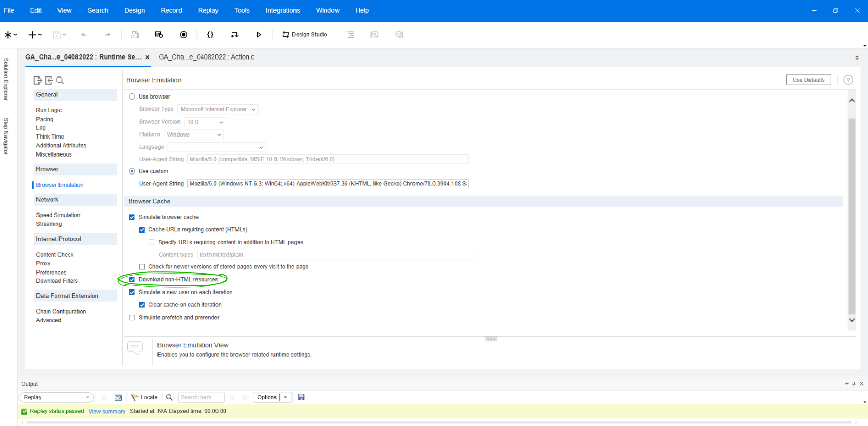This screenshot has width=868, height=426.
Task: Click the redo arrow icon
Action: tap(108, 35)
